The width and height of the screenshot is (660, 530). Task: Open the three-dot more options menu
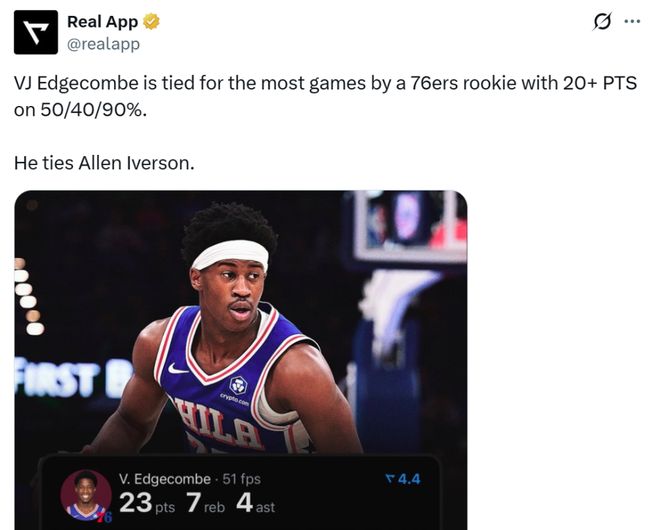pos(632,22)
